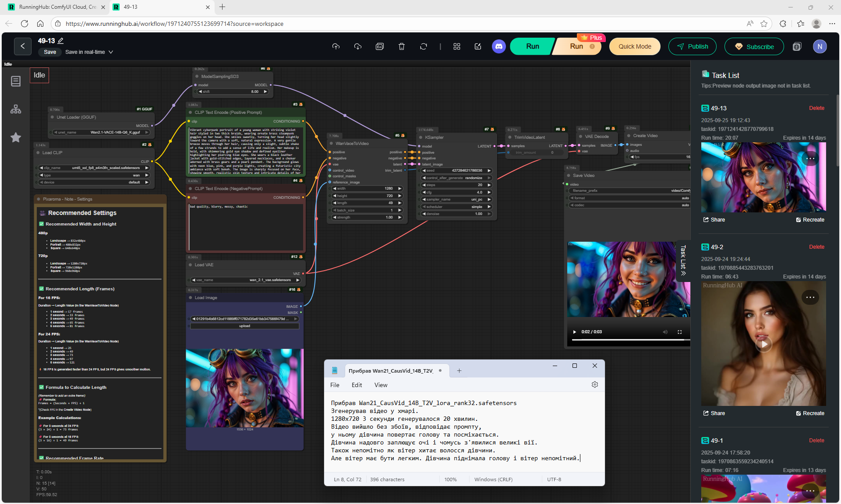841x504 pixels.
Task: Open the scheduler simple selector
Action: (x=456, y=207)
